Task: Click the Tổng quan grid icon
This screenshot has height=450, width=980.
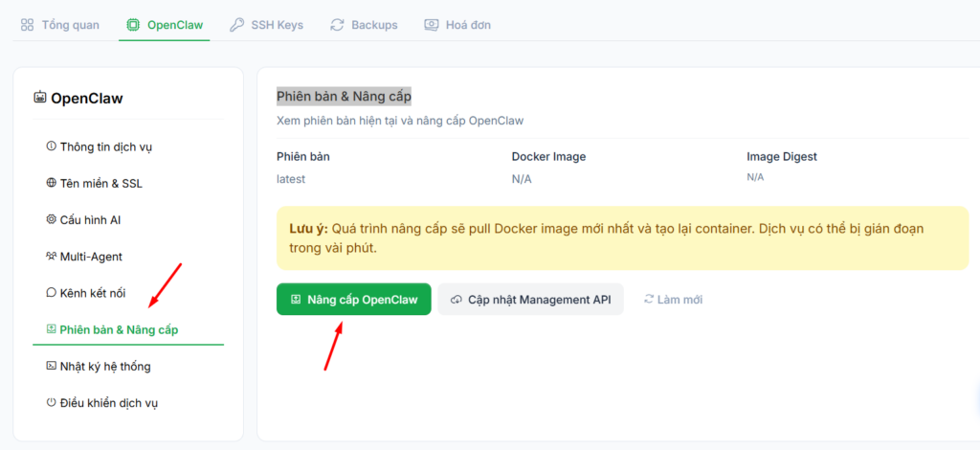Action: tap(27, 25)
